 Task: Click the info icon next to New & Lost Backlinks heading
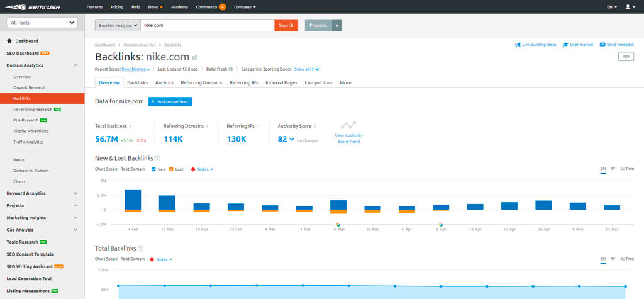pos(158,159)
